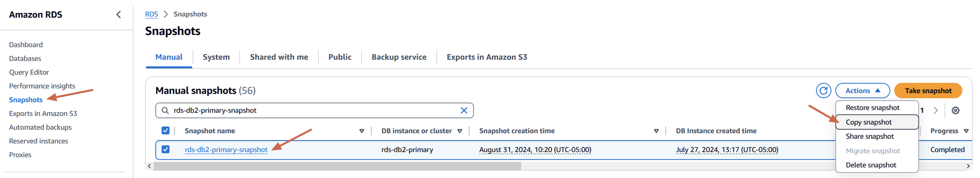Screen dimensions: 980x178
Task: Uncheck the rds-db2-primary-snapshot row checkbox
Action: tap(165, 149)
